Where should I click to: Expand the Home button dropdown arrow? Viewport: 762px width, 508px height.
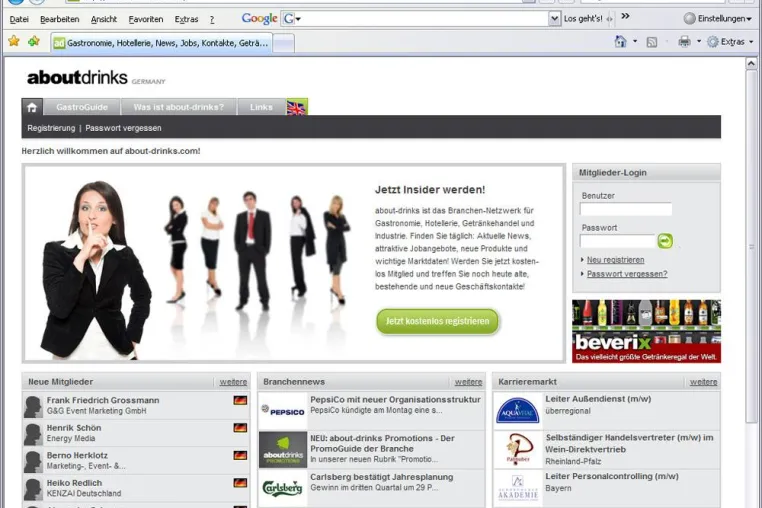pos(635,41)
